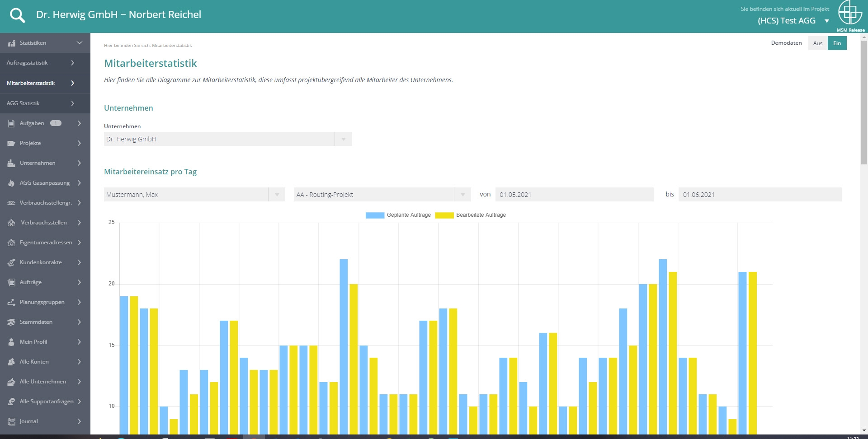Open the project selector dropdown arrow

tap(827, 21)
